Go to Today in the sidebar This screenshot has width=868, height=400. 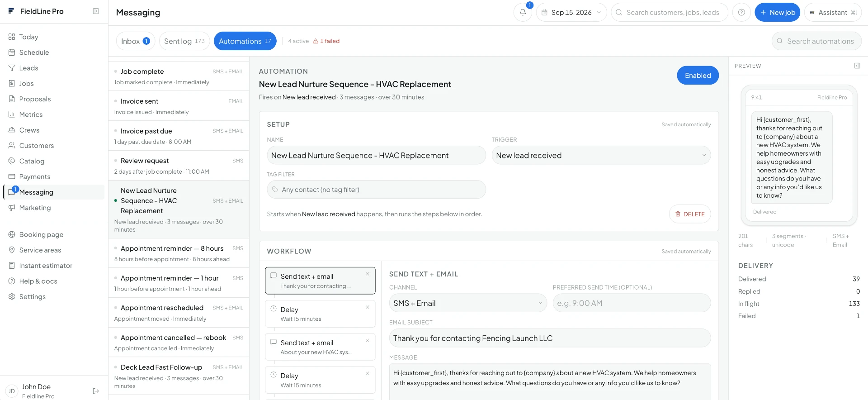[54, 37]
